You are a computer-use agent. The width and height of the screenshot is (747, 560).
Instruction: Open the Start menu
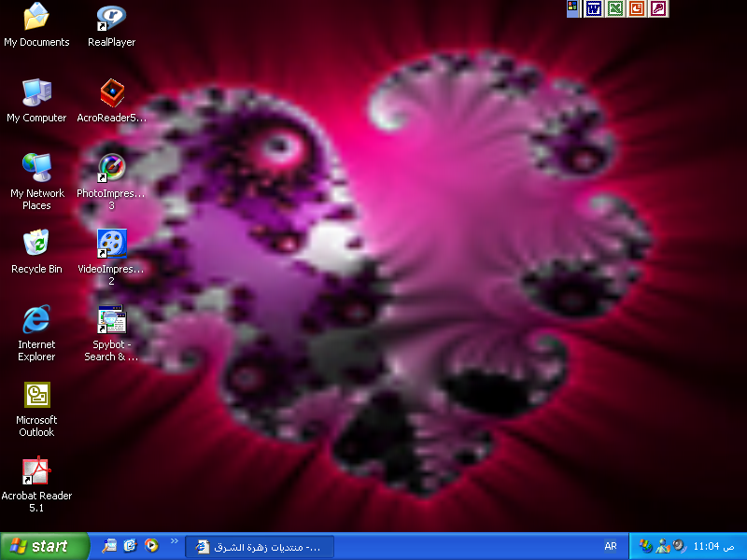point(45,546)
